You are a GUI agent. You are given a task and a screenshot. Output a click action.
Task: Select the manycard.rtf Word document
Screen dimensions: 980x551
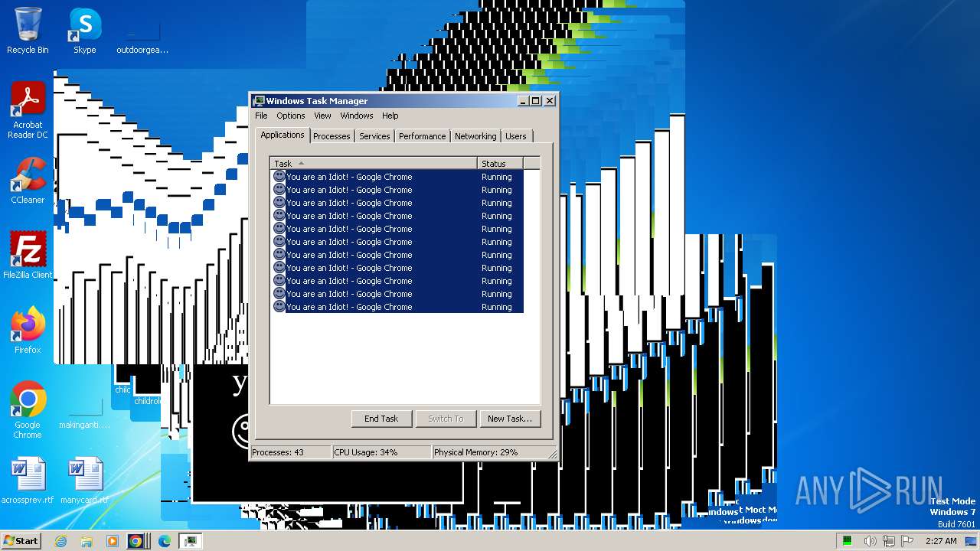85,481
